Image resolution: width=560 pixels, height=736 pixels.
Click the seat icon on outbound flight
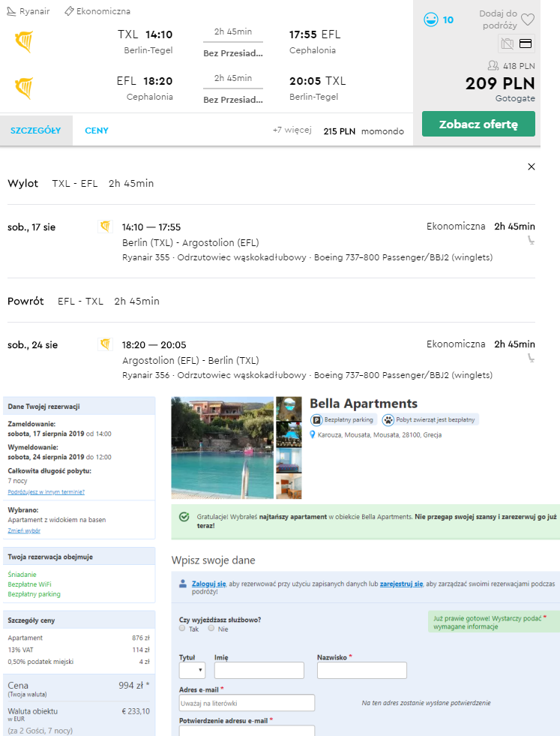click(531, 241)
